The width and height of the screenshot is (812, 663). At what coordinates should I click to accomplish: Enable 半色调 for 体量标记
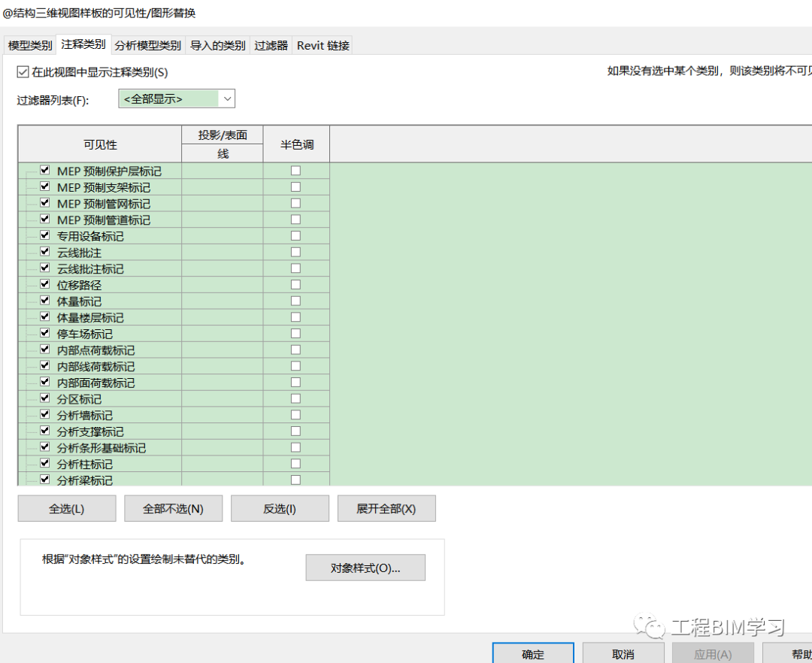295,301
